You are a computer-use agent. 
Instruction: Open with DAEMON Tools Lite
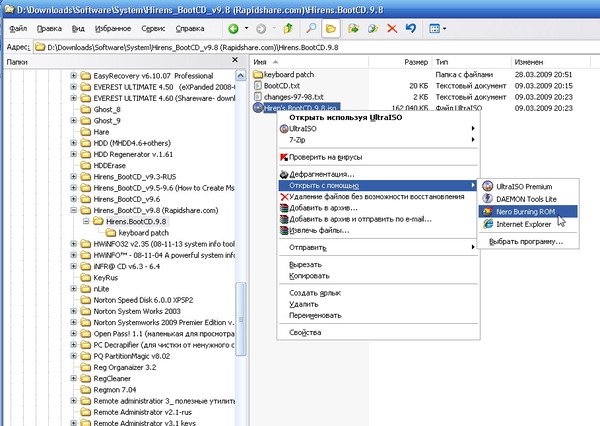(x=528, y=199)
